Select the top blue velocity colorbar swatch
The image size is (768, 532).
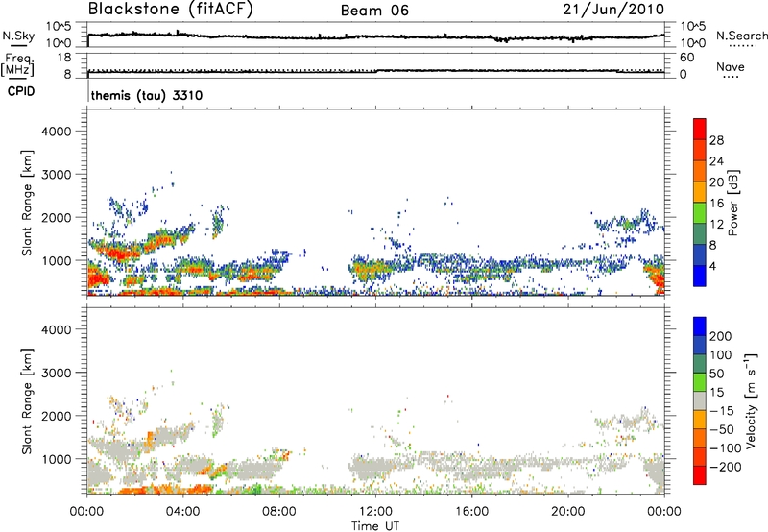(700, 326)
